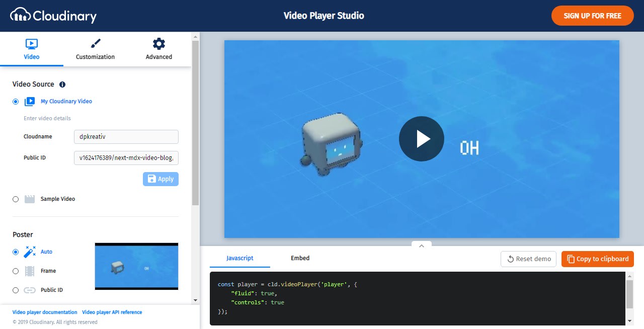Open the Customization tab
This screenshot has height=329, width=644.
95,49
